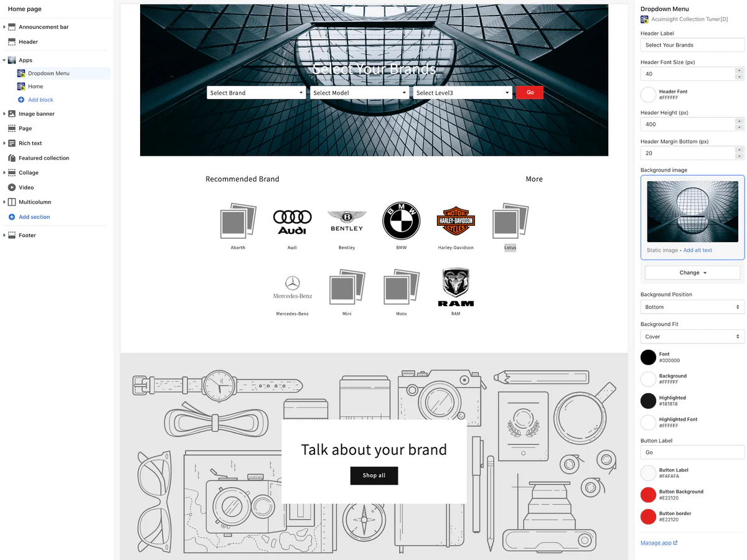Viewport: 747px width, 560px height.
Task: Open the Background Position dropdown
Action: coord(692,307)
